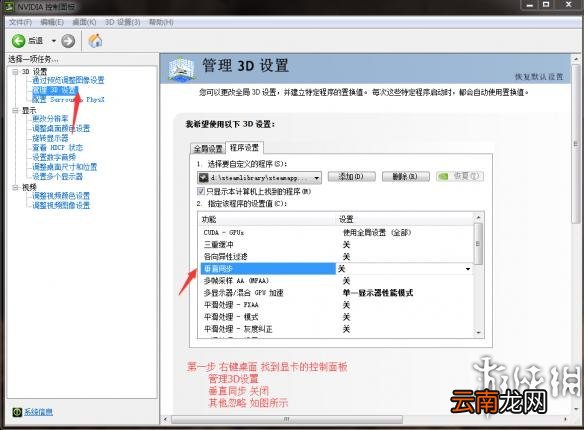This screenshot has height=430, width=584.
Task: Click the settings list vertical scrollbar thumb
Action: 478,243
